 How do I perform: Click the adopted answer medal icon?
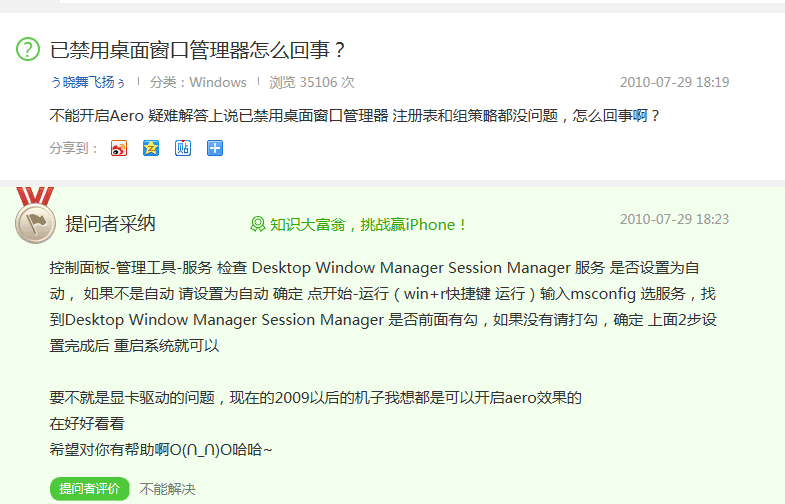pyautogui.click(x=35, y=215)
